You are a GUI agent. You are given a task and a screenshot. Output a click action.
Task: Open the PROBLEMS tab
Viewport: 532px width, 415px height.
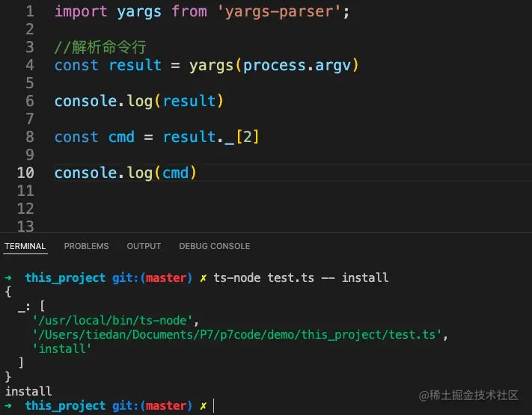(x=87, y=246)
